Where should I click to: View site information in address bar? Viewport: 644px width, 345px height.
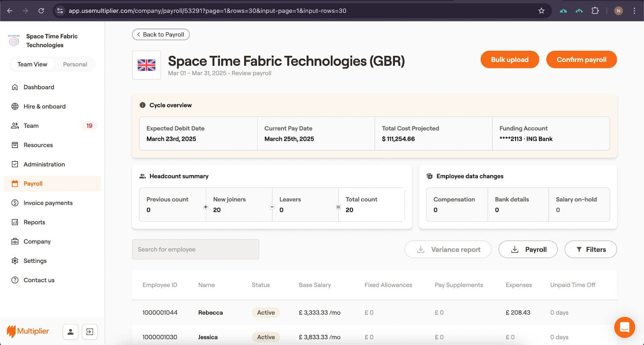point(60,11)
